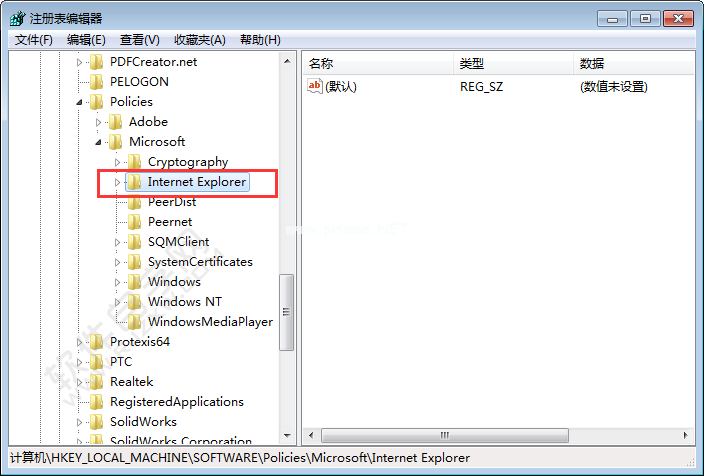Image resolution: width=704 pixels, height=476 pixels.
Task: Click the Realtek folder icon
Action: [96, 381]
